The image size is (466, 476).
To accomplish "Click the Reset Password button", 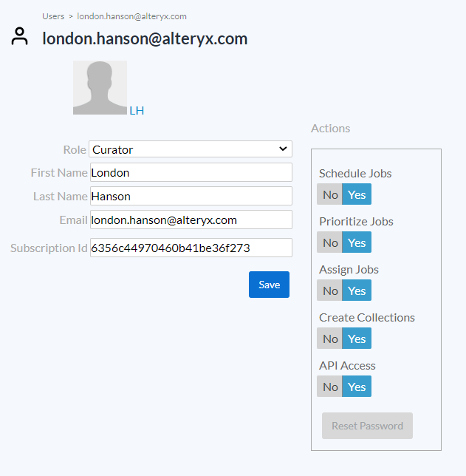I will [x=367, y=426].
